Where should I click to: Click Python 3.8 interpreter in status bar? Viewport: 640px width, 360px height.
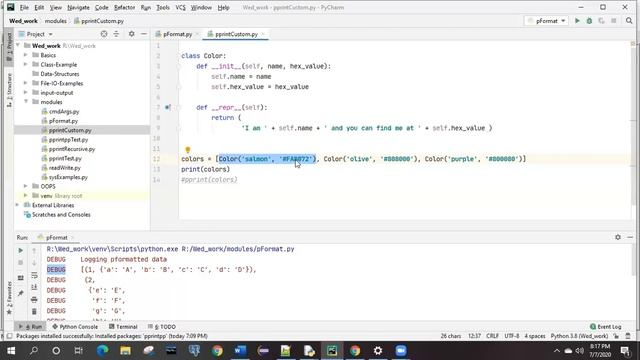579,336
